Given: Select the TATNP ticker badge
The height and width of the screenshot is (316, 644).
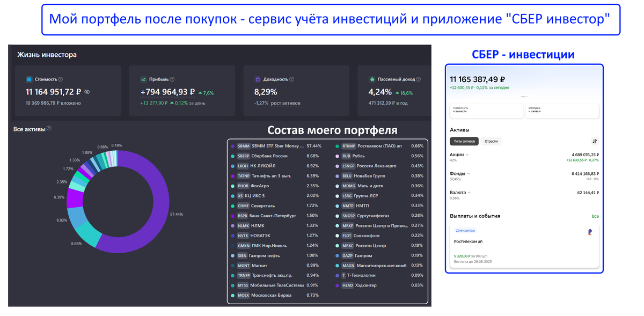Looking at the screenshot, I should pyautogui.click(x=244, y=176).
